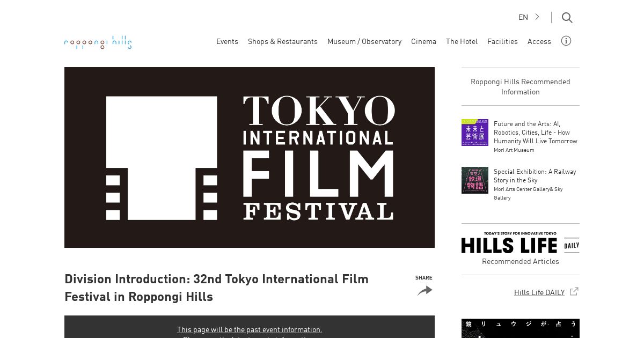Click the HILLS LIFE DAILY logo banner
The image size is (644, 338).
521,243
